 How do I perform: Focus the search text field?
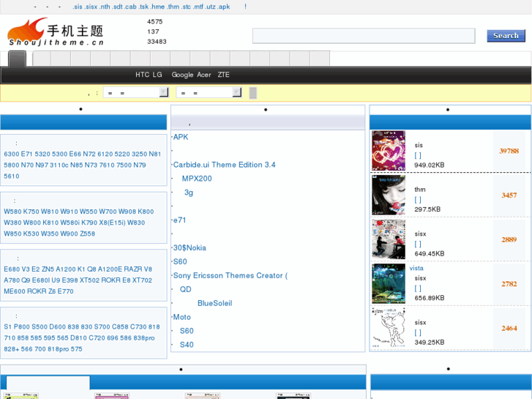(x=364, y=36)
